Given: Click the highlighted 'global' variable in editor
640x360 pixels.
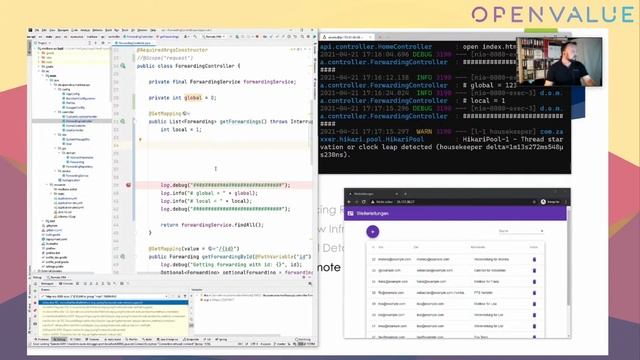Looking at the screenshot, I should 193,98.
